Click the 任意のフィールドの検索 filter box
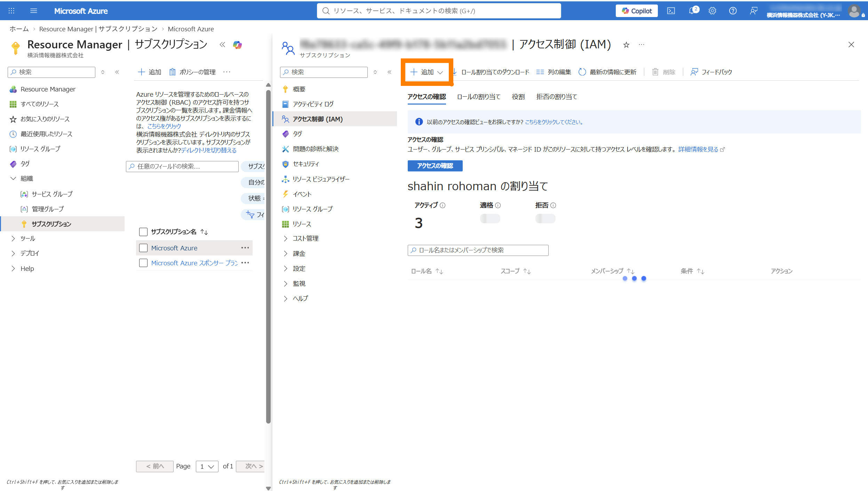868x491 pixels. tap(182, 166)
